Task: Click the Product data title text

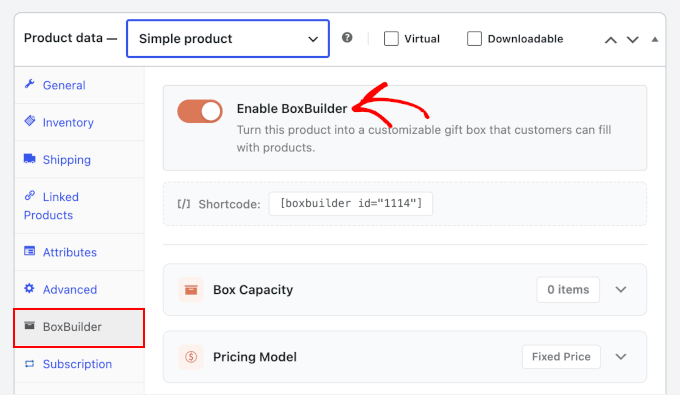Action: coord(63,38)
